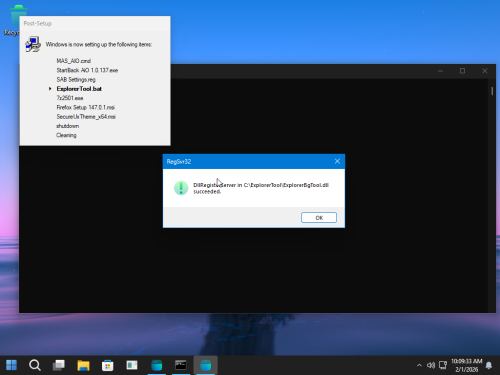Click OK in the RegSvr32 dialog
Screen dimensions: 500x375
pyautogui.click(x=319, y=218)
